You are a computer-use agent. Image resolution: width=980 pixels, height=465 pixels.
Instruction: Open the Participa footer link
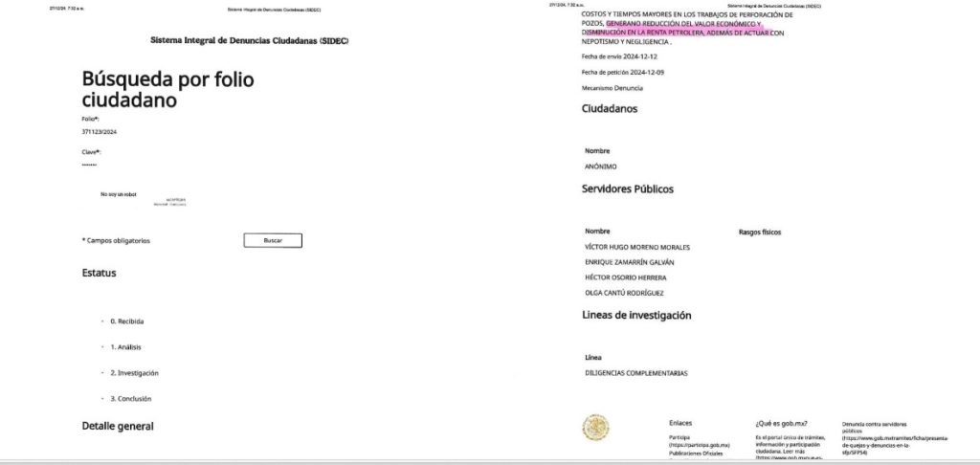(699, 441)
